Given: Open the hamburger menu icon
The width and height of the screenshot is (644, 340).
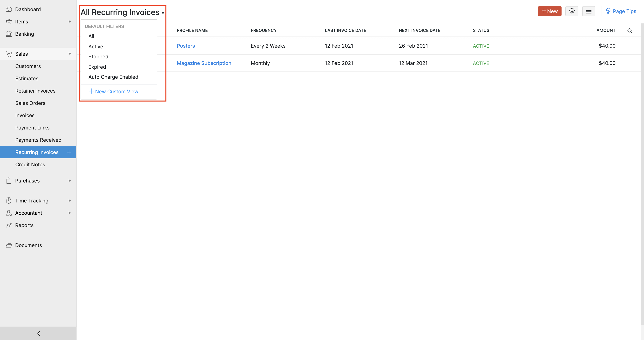Looking at the screenshot, I should tap(589, 11).
